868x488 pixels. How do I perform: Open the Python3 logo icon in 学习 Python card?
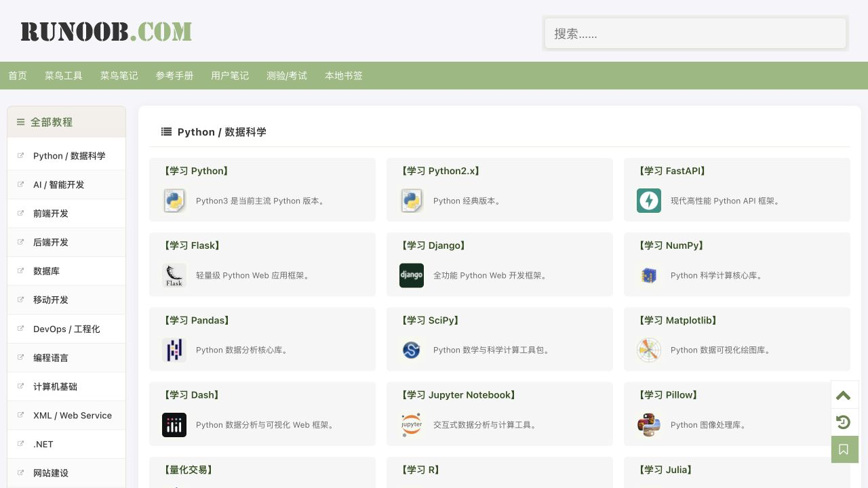tap(174, 201)
